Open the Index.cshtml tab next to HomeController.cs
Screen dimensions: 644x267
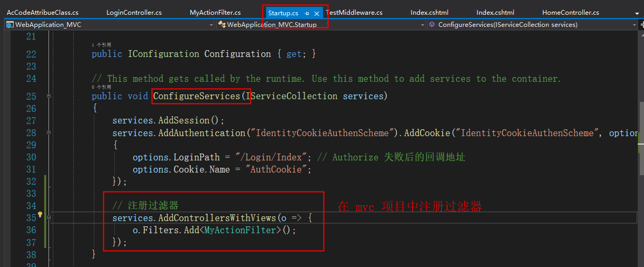495,13
